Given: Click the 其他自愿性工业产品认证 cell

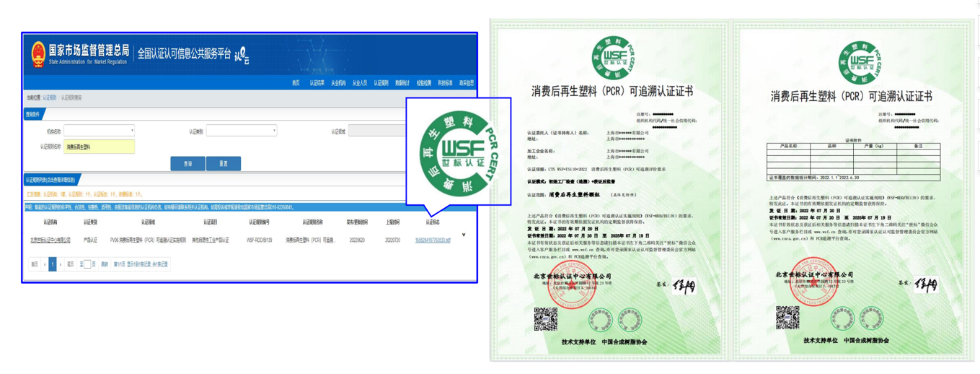Looking at the screenshot, I should coord(211,240).
